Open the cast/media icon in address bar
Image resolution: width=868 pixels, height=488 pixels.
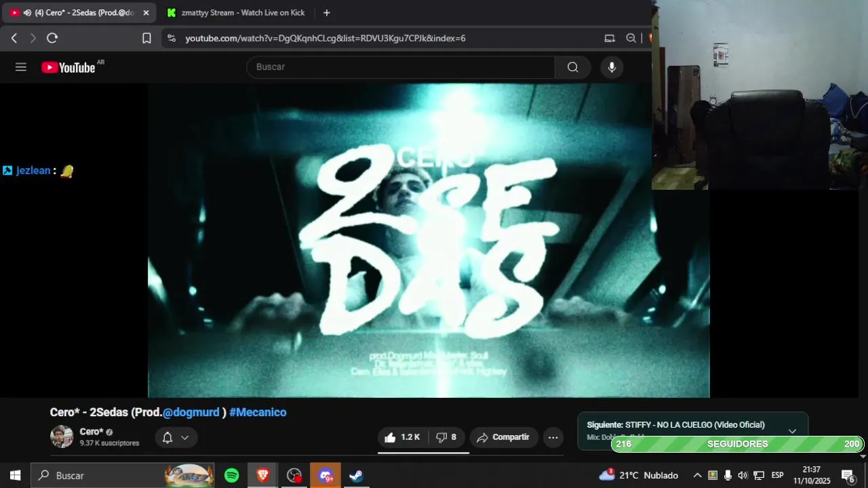610,38
